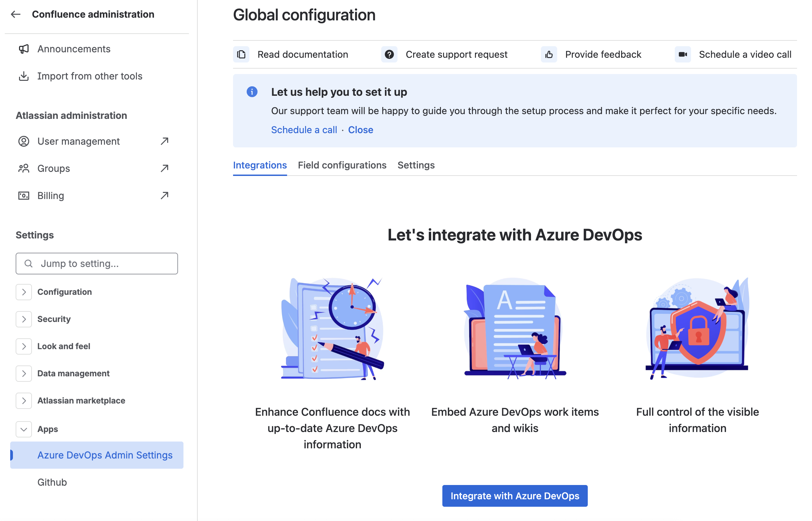This screenshot has width=812, height=521.
Task: Click Create support request
Action: (457, 54)
